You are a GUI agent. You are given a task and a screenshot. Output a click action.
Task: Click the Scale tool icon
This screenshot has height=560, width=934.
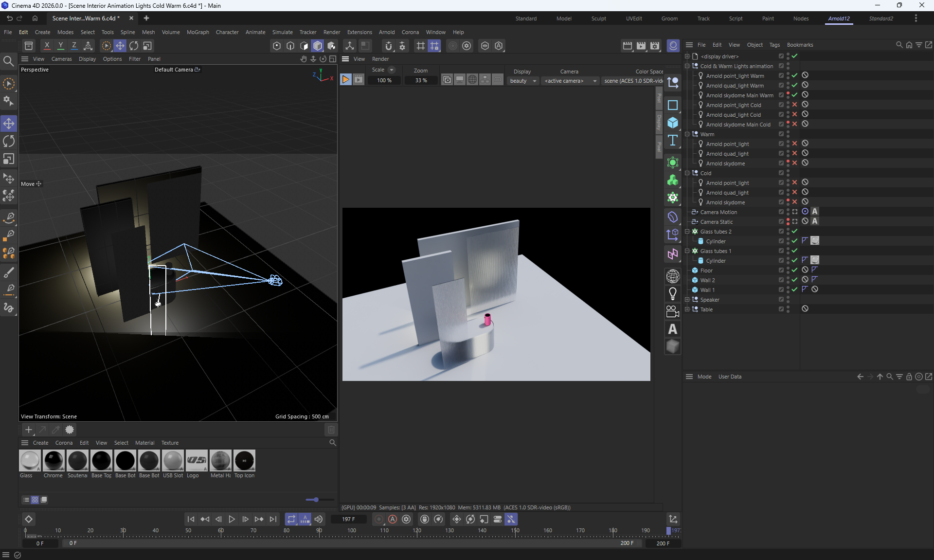[9, 159]
